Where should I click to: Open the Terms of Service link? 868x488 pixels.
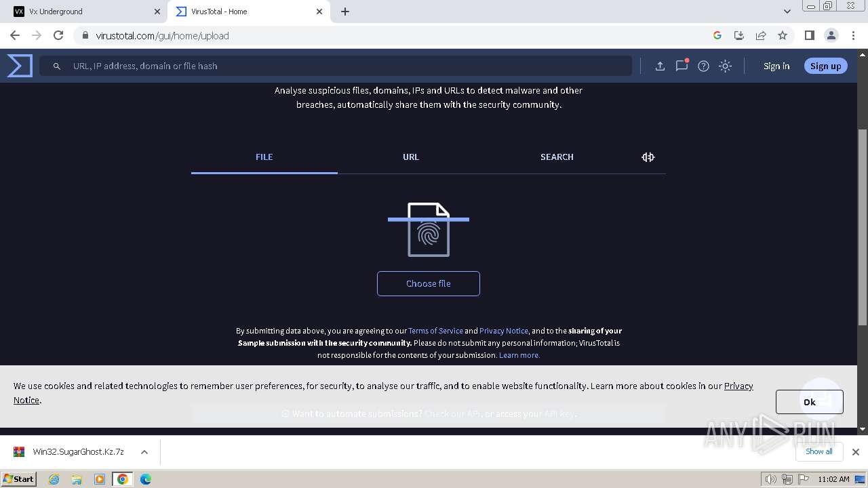click(x=435, y=331)
